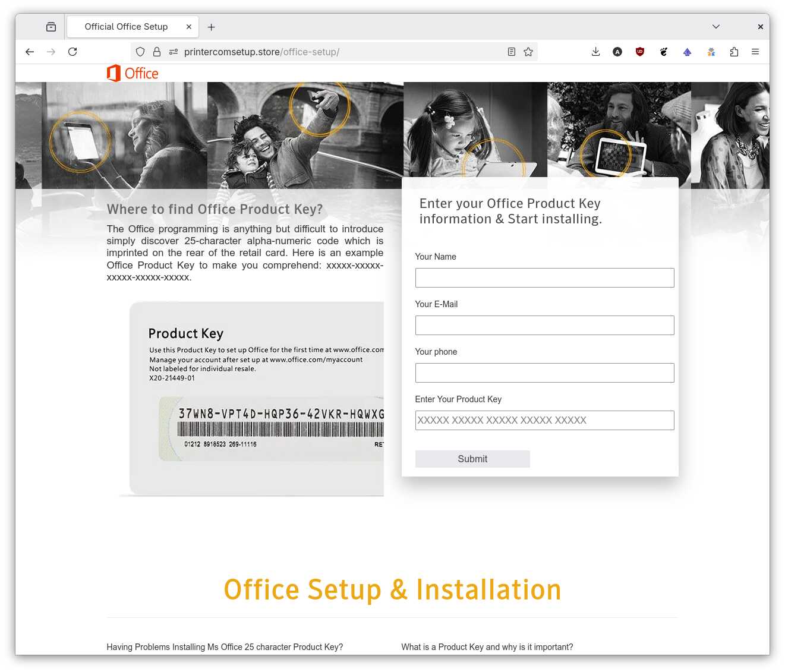Open the Firefox hamburger application menu

tap(755, 52)
